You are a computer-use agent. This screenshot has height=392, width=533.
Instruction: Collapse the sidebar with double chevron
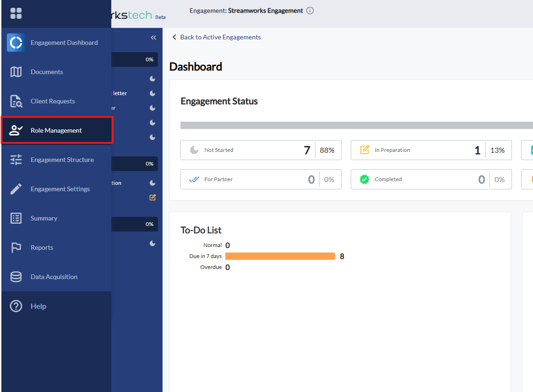[x=153, y=38]
